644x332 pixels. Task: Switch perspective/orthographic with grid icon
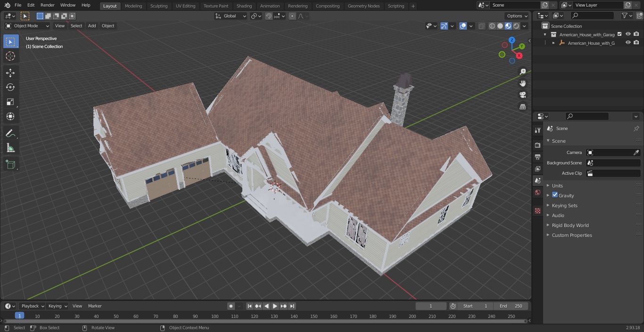[522, 107]
